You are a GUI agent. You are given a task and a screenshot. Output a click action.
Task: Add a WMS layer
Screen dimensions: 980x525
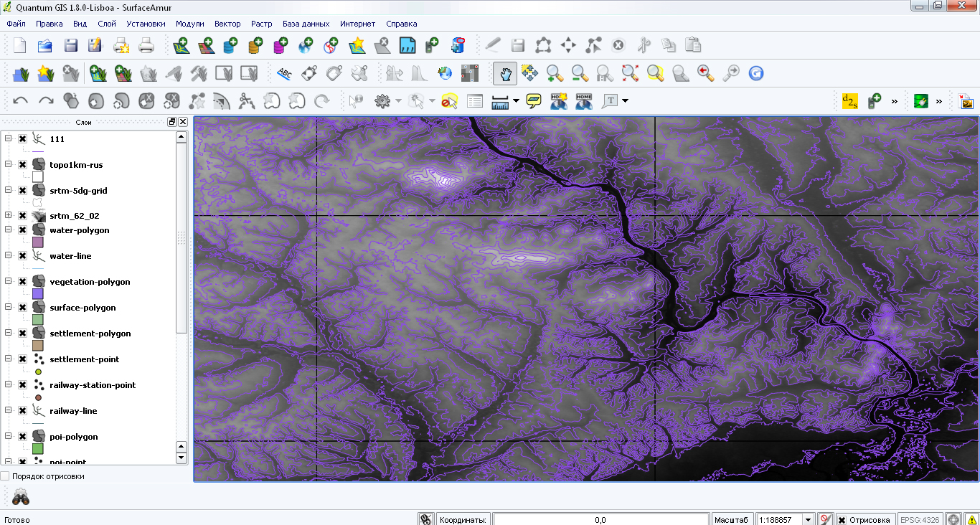[x=305, y=46]
